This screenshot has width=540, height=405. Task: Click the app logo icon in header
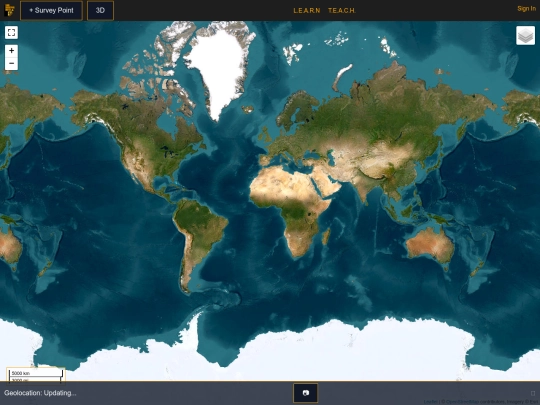point(9,10)
